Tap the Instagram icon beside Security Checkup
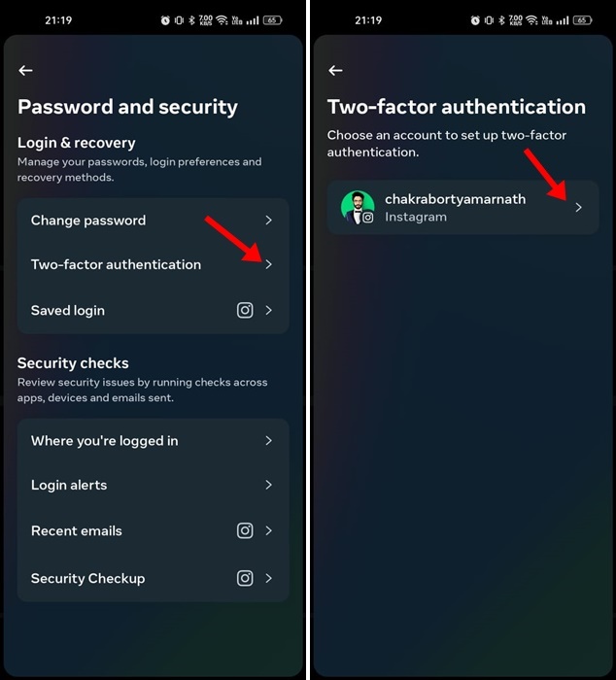Screen dimensions: 616x680 coord(245,578)
